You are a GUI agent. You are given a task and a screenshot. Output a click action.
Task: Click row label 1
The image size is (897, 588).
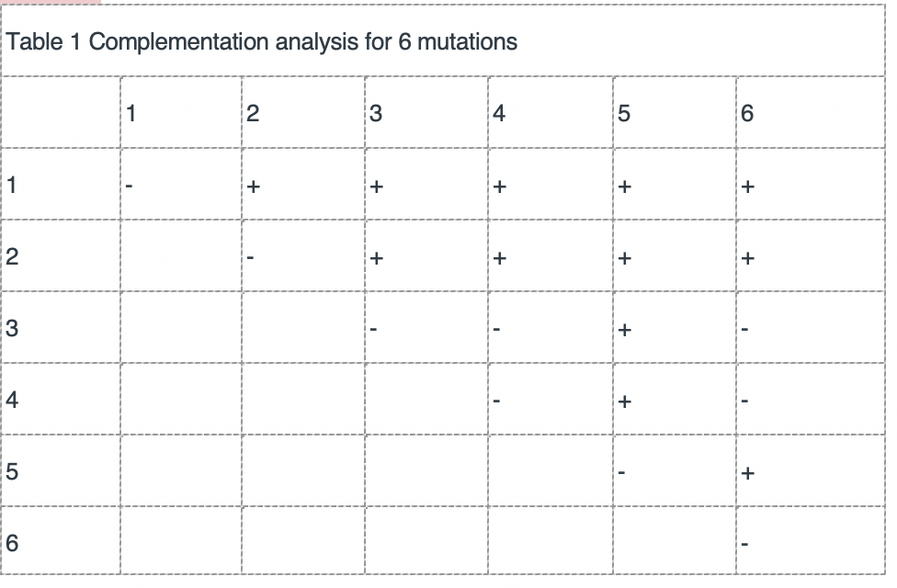(11, 186)
